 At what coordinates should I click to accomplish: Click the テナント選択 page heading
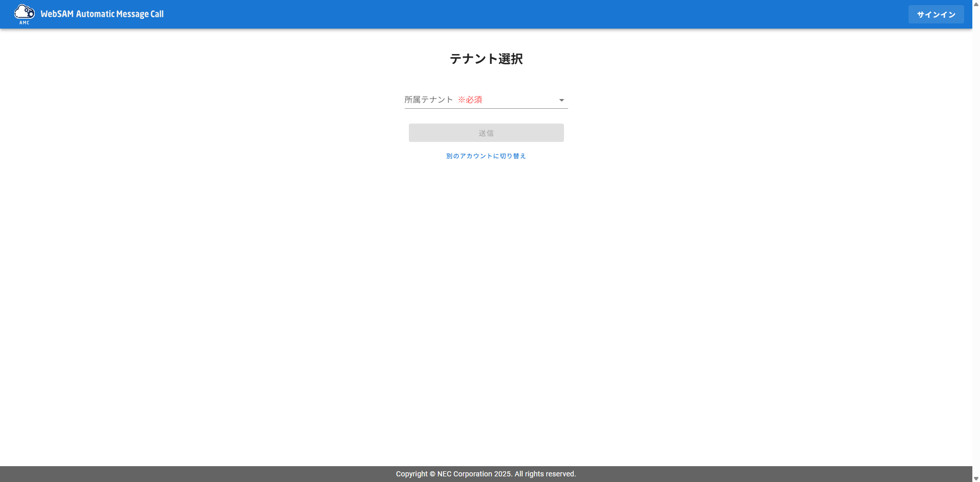click(486, 59)
